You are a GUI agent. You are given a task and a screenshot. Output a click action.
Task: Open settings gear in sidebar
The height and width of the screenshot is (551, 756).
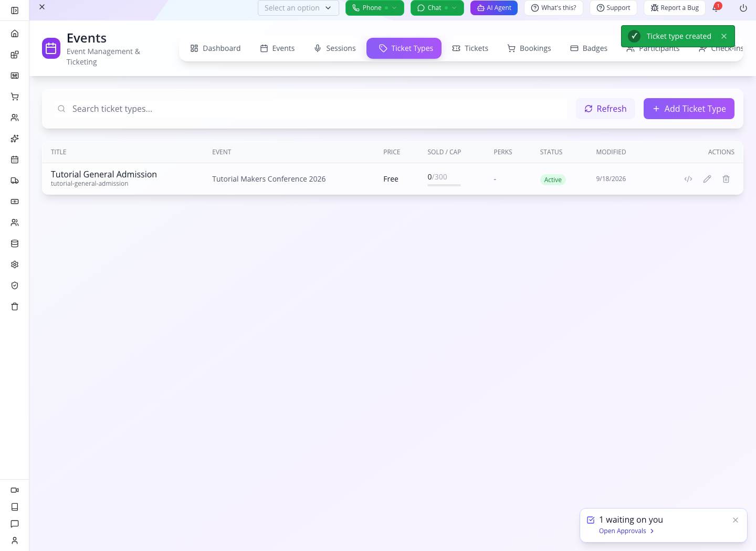coord(15,264)
